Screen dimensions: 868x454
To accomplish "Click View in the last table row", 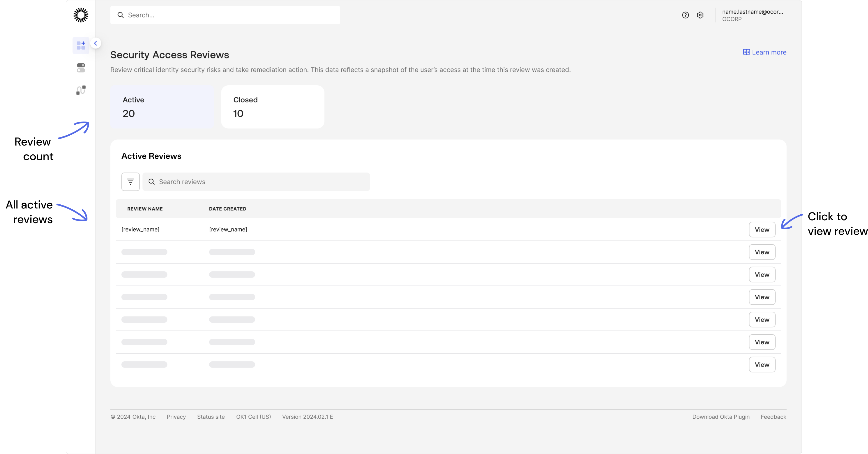I will 762,365.
